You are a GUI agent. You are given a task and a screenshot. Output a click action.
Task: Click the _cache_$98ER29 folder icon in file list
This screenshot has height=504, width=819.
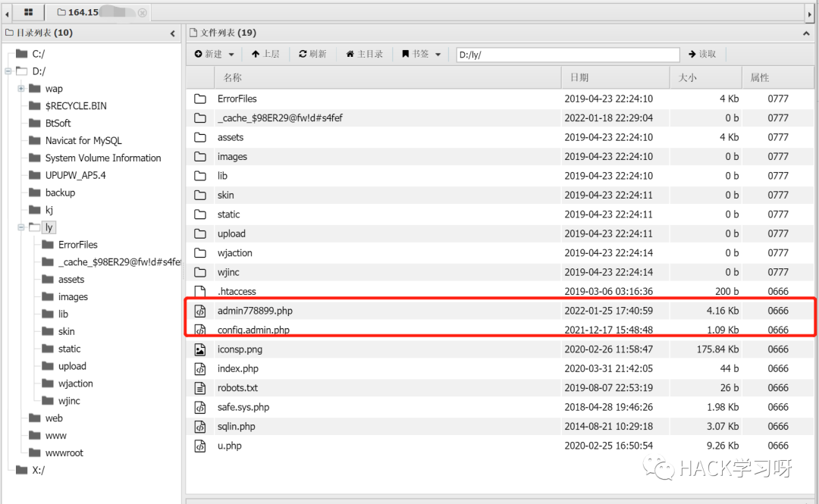pyautogui.click(x=200, y=118)
